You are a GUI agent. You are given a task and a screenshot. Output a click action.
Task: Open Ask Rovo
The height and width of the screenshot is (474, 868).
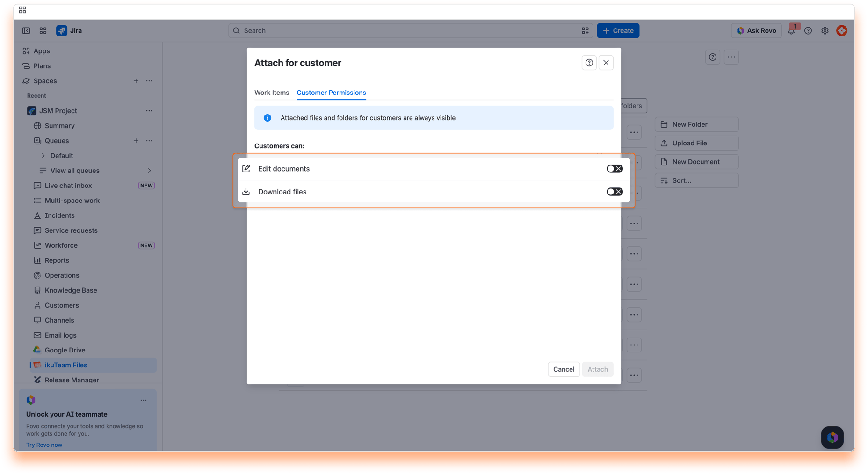click(756, 30)
